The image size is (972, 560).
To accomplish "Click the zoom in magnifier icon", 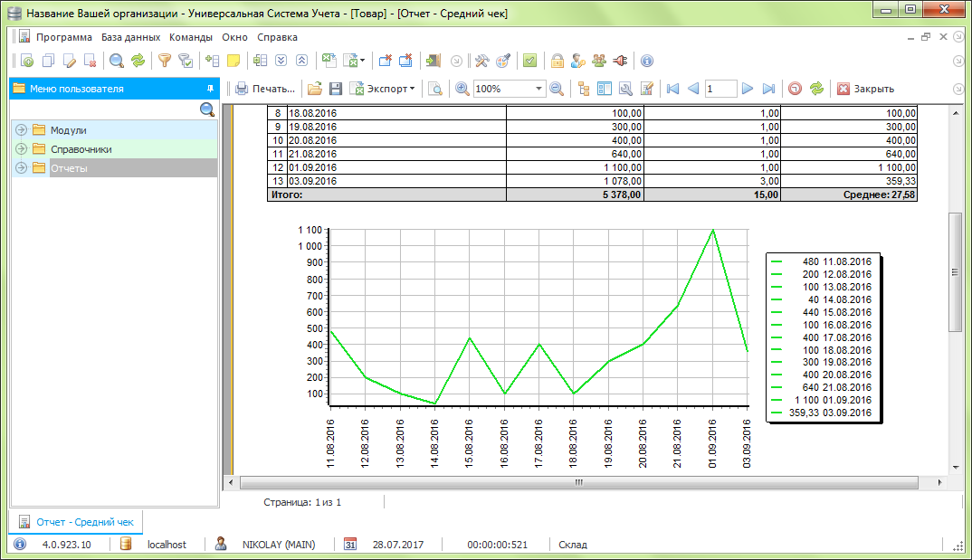I will click(462, 89).
